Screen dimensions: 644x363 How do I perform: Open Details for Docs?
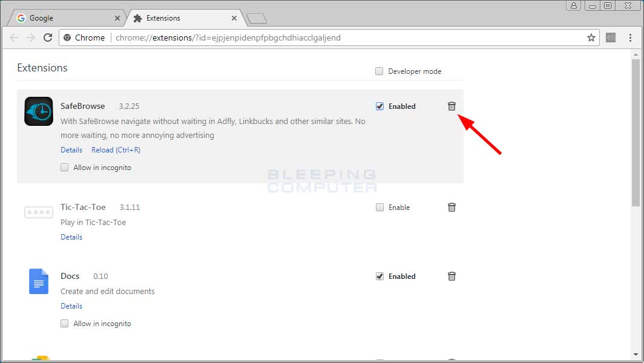pos(71,306)
